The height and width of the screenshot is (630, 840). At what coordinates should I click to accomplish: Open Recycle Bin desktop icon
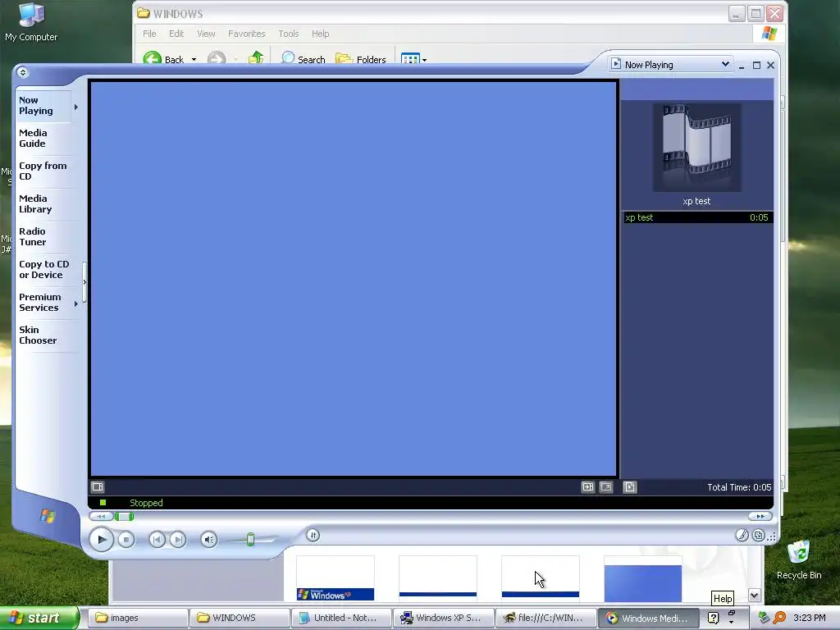[x=799, y=559]
